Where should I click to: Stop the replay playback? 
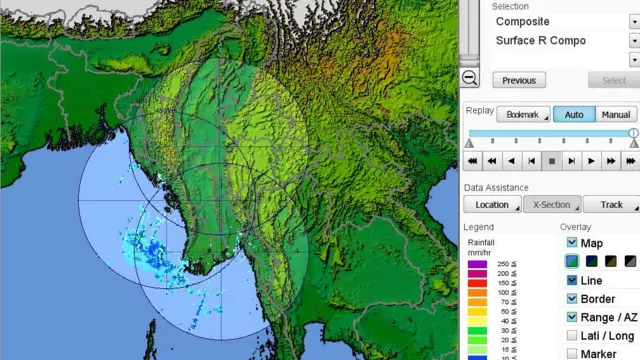coord(552,161)
